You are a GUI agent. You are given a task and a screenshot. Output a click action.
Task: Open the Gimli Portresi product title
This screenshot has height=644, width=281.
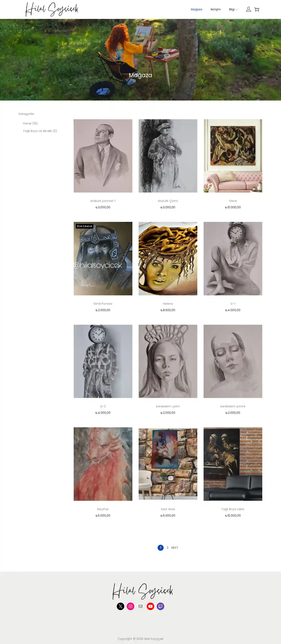tap(103, 304)
